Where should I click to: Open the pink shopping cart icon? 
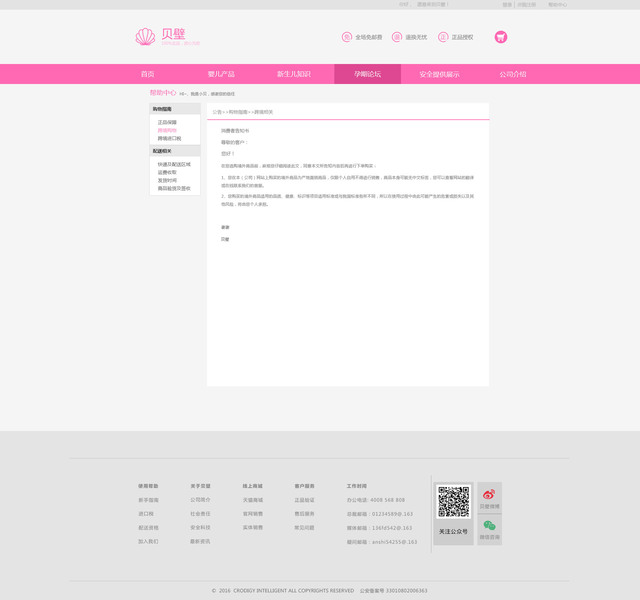pyautogui.click(x=501, y=37)
